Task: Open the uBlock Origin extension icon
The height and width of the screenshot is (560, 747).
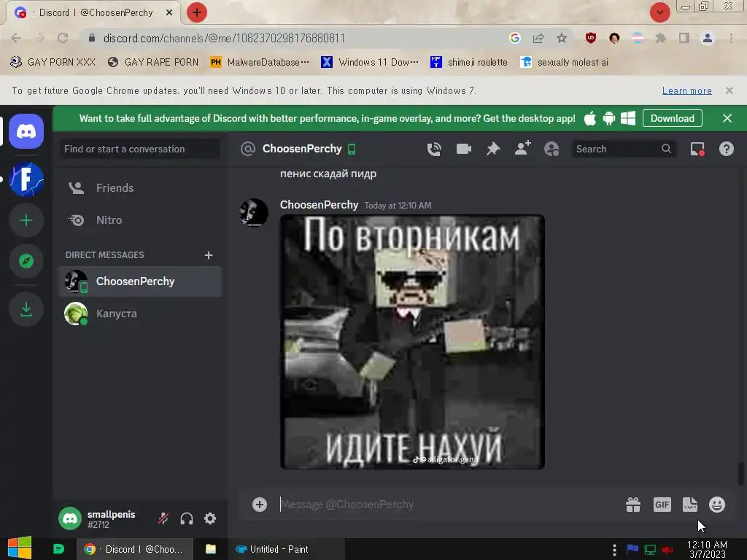Action: [590, 38]
